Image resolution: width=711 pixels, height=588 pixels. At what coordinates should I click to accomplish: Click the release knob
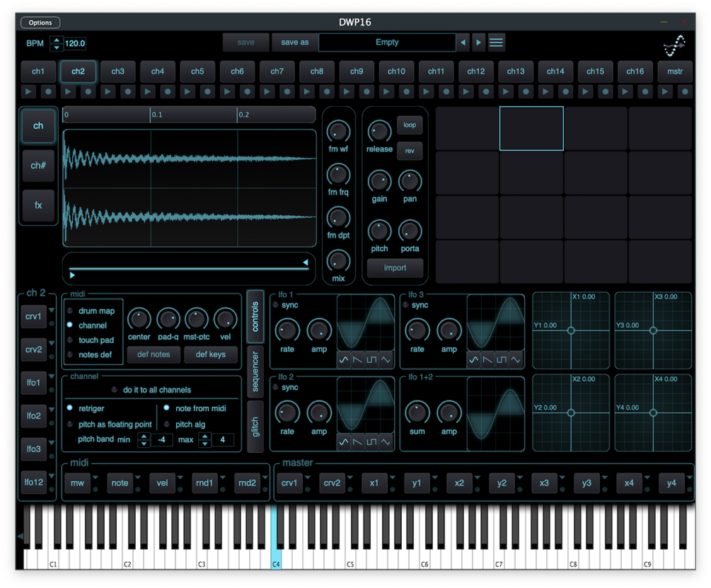pyautogui.click(x=379, y=132)
